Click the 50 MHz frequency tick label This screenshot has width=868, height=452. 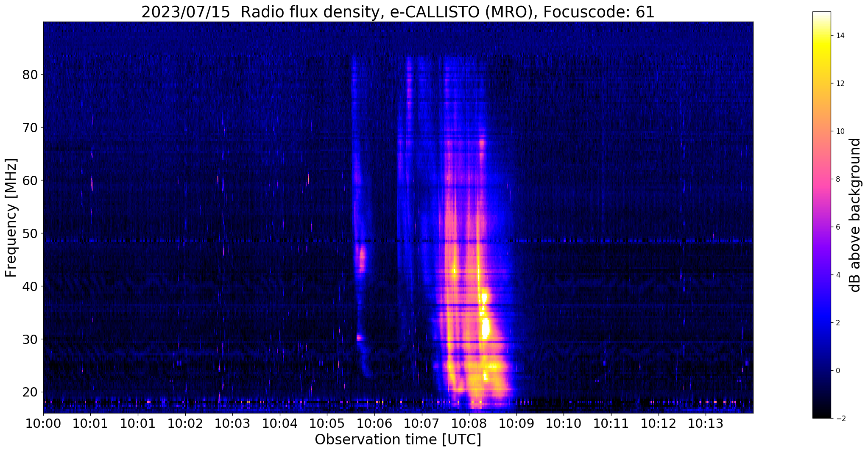pyautogui.click(x=31, y=233)
